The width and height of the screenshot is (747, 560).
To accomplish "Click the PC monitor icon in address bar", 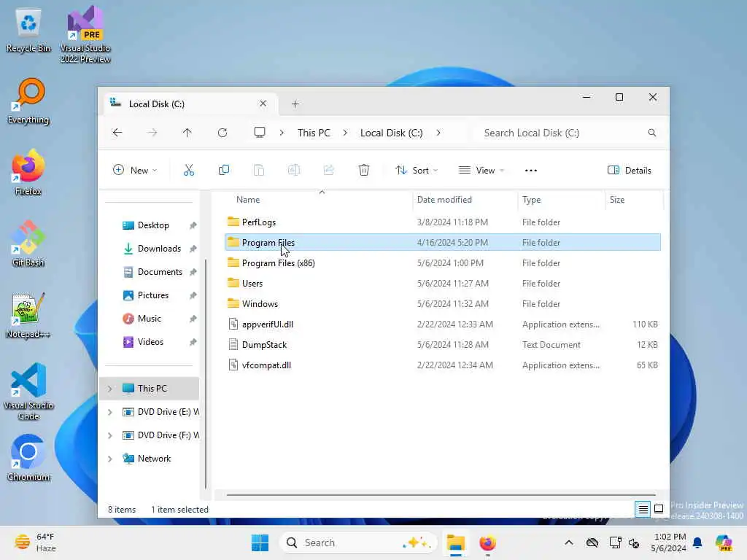I will pyautogui.click(x=260, y=133).
